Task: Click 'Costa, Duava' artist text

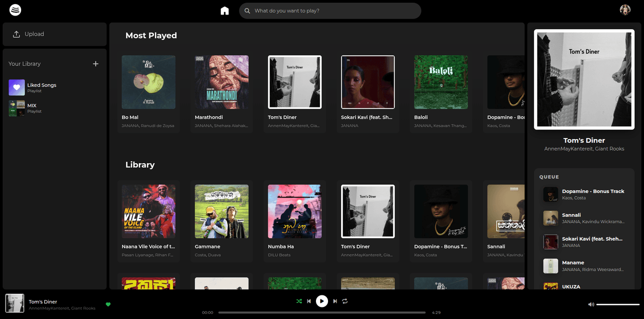Action: point(208,255)
